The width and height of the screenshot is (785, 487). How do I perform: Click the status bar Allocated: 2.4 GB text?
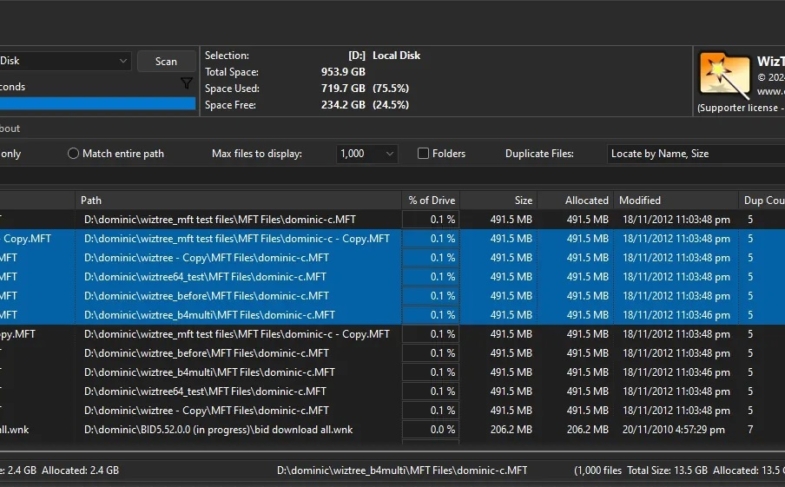(80, 470)
